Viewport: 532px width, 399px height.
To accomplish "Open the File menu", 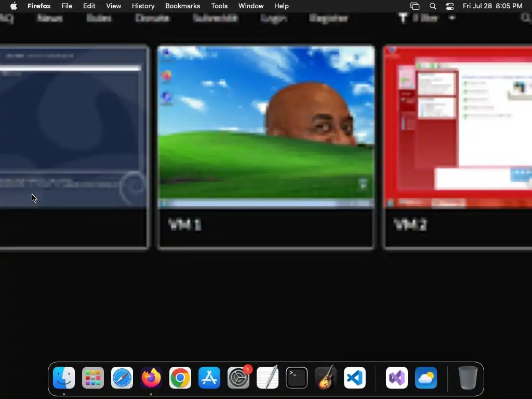I will click(x=67, y=6).
